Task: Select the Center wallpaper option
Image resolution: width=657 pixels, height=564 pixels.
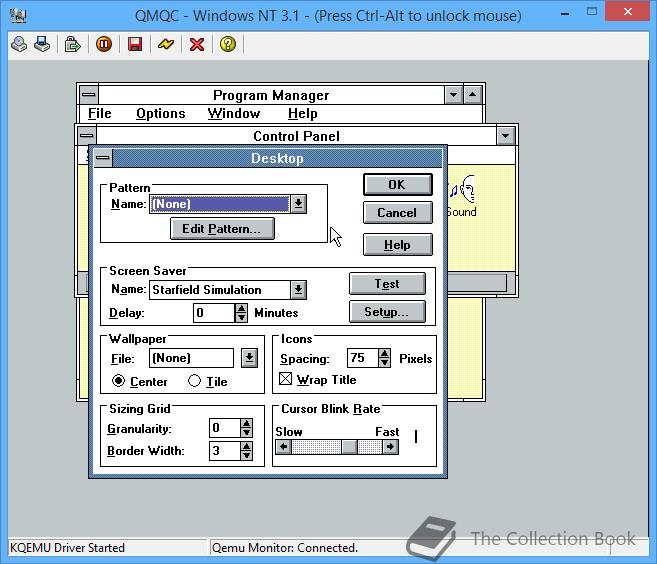Action: point(140,381)
